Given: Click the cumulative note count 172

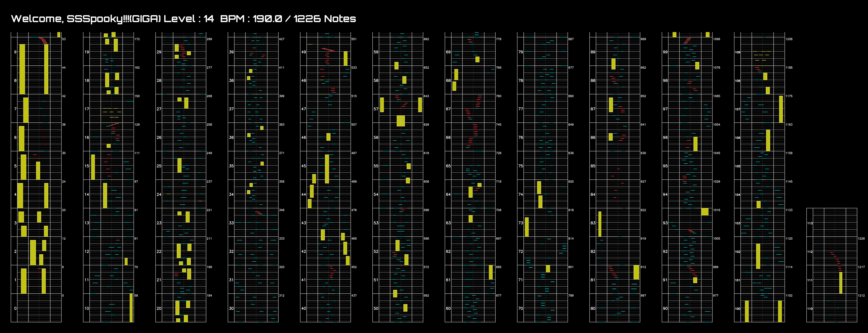Looking at the screenshot, I should pyautogui.click(x=137, y=39).
